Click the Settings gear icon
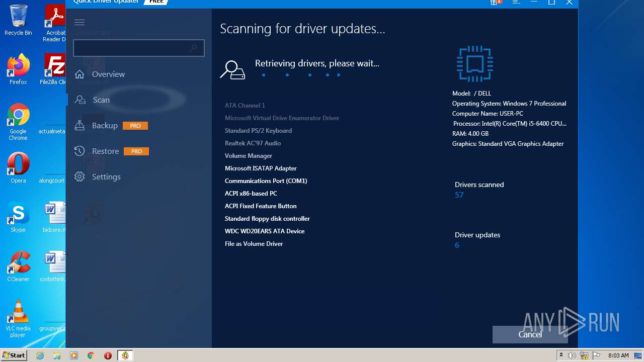 [79, 176]
